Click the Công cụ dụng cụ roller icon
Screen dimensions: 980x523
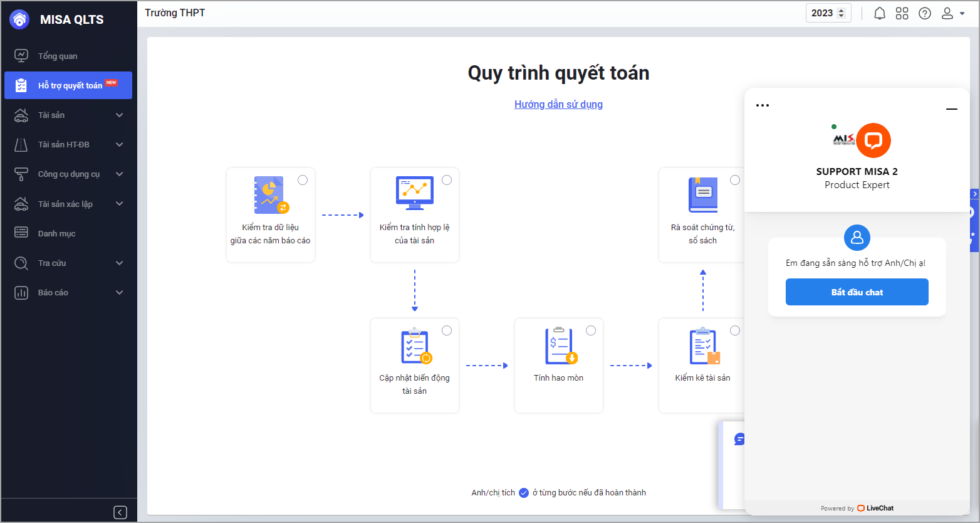coord(21,174)
